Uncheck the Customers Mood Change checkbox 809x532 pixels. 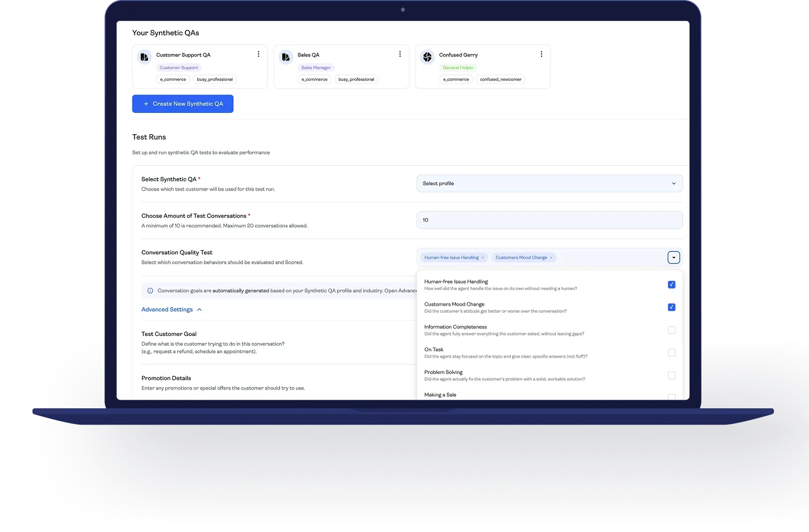pos(671,307)
